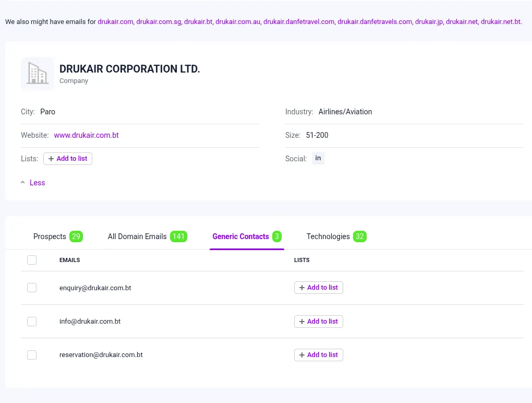
Task: Add enquiry@drukair.com.bt to a list
Action: 319,288
